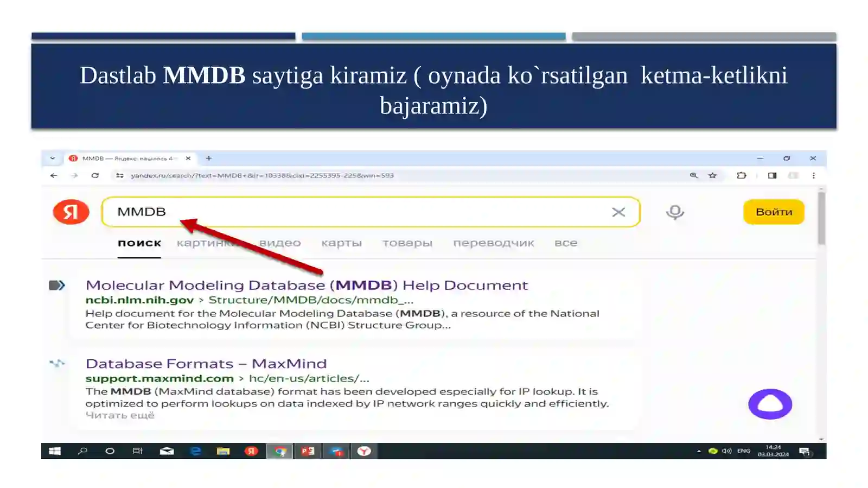The width and height of the screenshot is (868, 488).
Task: Open Windows taskbar search
Action: click(82, 451)
